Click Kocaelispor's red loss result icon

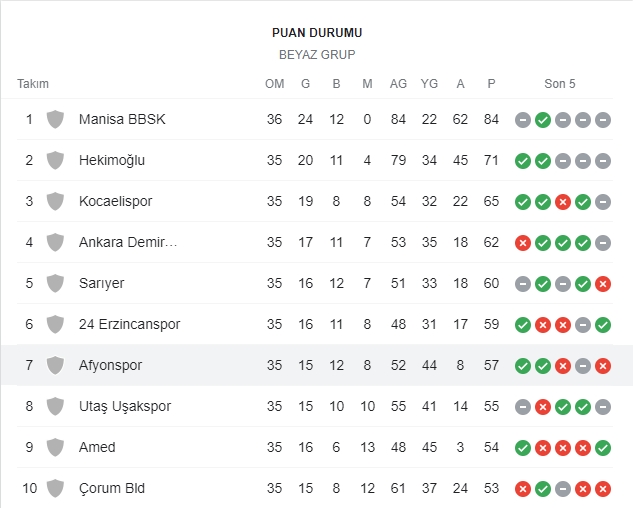[563, 201]
